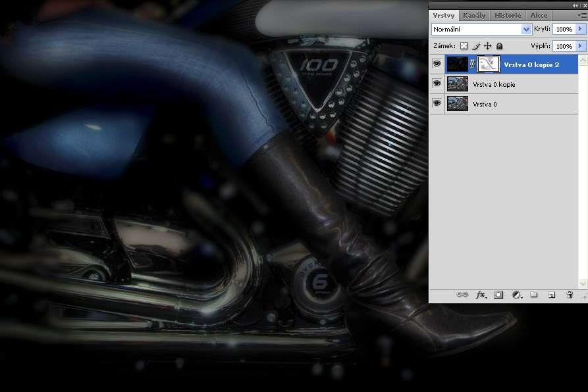
Task: Create a new adjustment layer
Action: click(x=516, y=295)
